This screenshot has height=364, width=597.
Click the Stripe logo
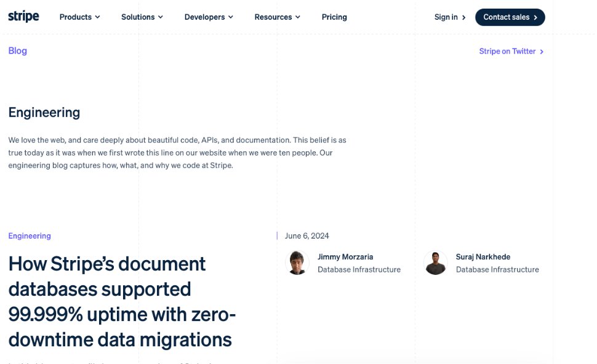coord(23,17)
